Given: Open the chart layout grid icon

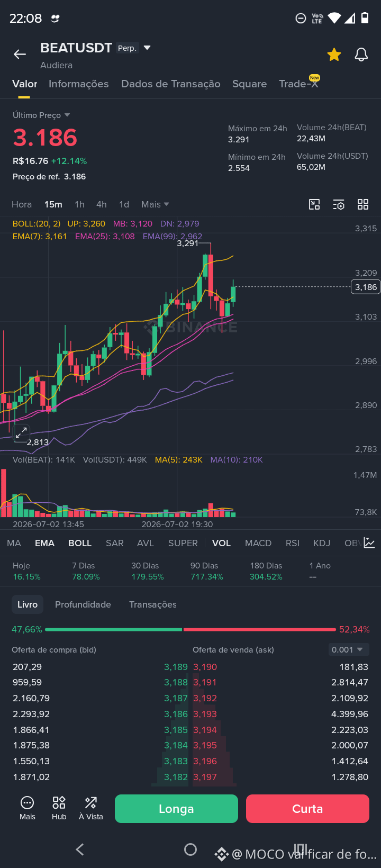Looking at the screenshot, I should point(363,204).
